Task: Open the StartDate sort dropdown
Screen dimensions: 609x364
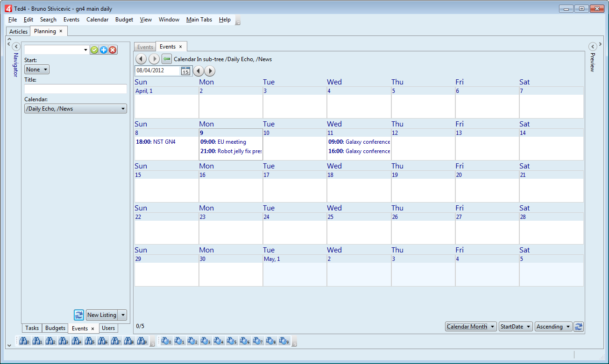Action: [516, 327]
